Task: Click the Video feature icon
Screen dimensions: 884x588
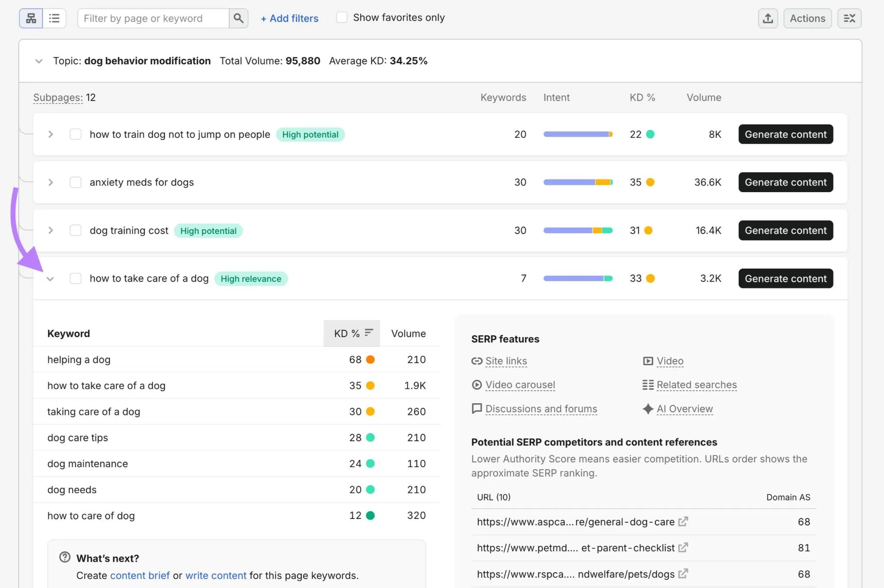Action: tap(648, 361)
